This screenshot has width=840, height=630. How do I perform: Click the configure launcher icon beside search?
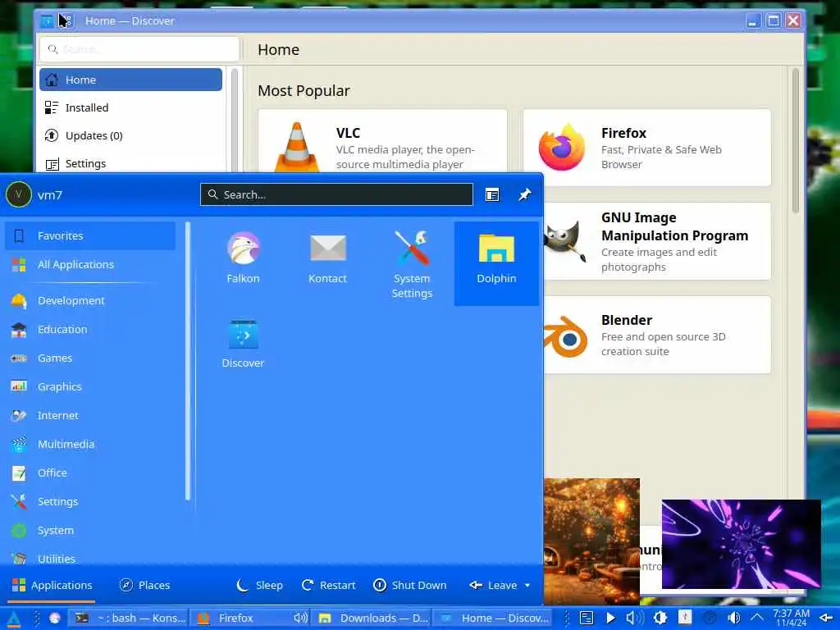pyautogui.click(x=492, y=194)
